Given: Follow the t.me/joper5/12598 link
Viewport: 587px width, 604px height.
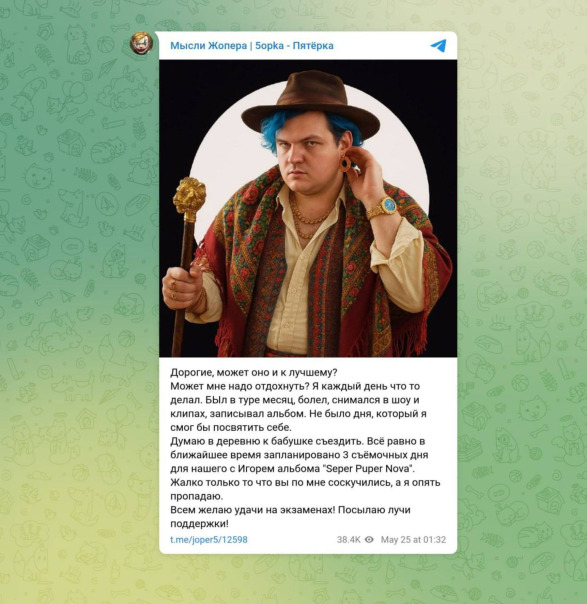Looking at the screenshot, I should click(209, 539).
